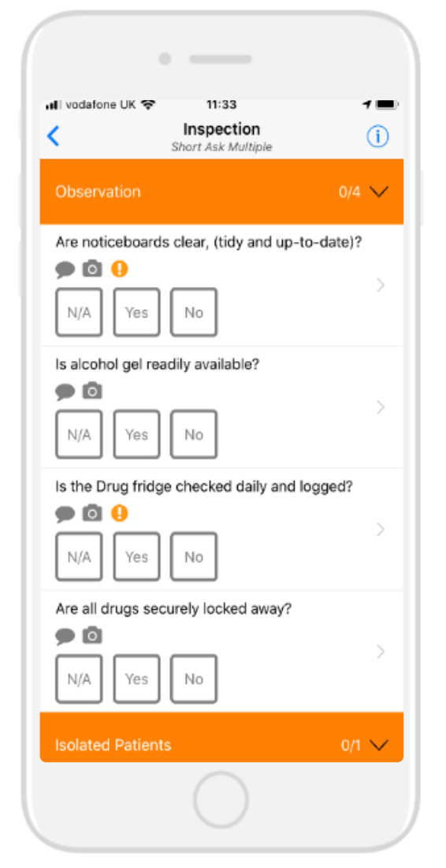Add comment to alcohol gel question

pyautogui.click(x=65, y=393)
